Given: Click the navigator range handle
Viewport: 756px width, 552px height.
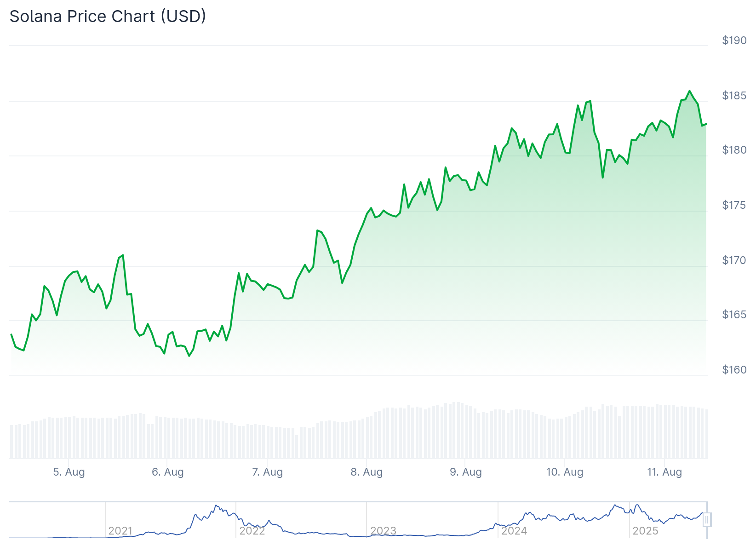Looking at the screenshot, I should (707, 520).
